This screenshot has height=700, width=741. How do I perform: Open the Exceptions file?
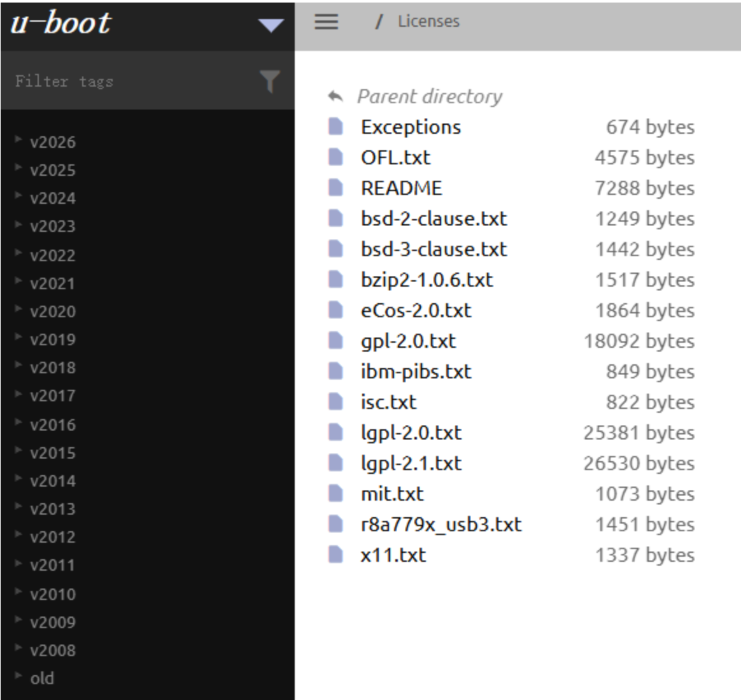pyautogui.click(x=411, y=127)
